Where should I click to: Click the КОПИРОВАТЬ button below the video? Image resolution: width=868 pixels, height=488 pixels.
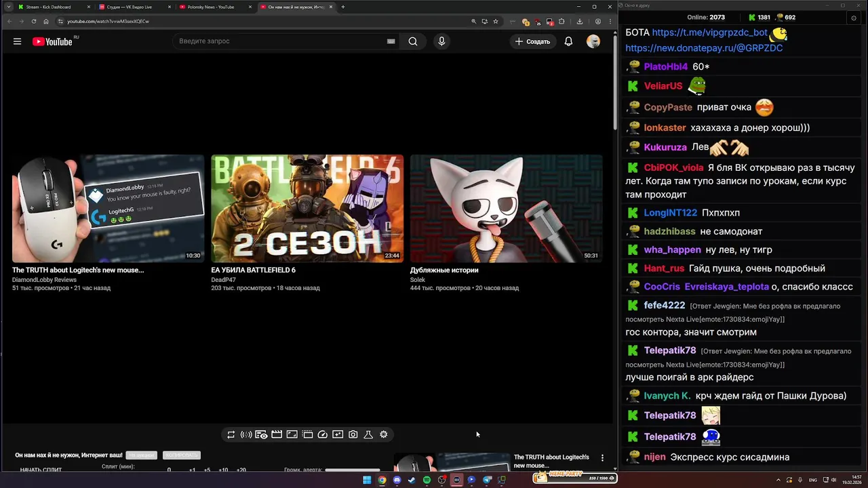pos(181,455)
